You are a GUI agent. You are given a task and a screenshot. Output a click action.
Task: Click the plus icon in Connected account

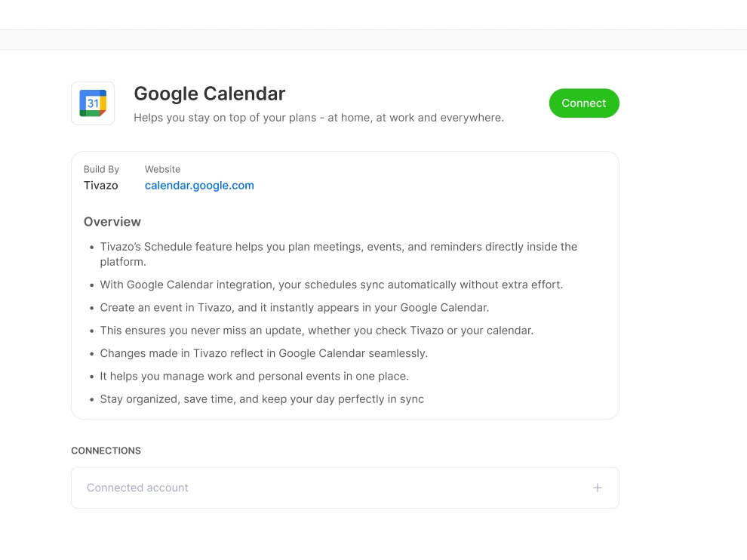click(598, 488)
